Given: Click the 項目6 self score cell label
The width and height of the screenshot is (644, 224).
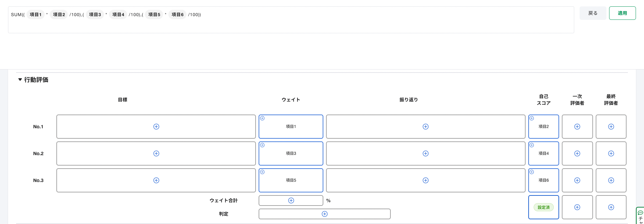Looking at the screenshot, I should [x=544, y=180].
